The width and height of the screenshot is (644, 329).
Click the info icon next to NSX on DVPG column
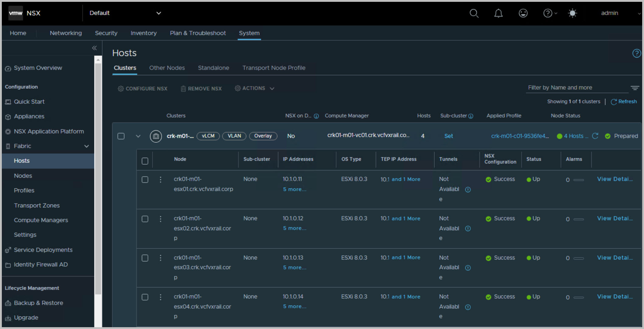point(316,116)
